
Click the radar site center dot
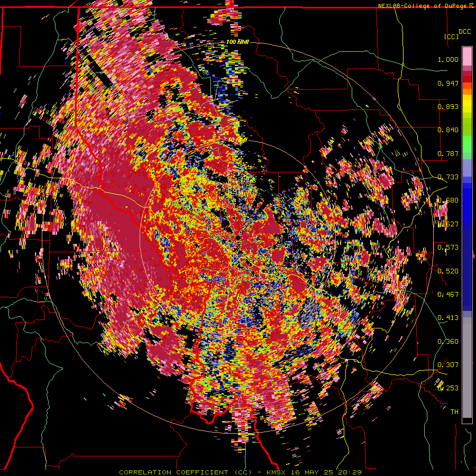pos(237,237)
